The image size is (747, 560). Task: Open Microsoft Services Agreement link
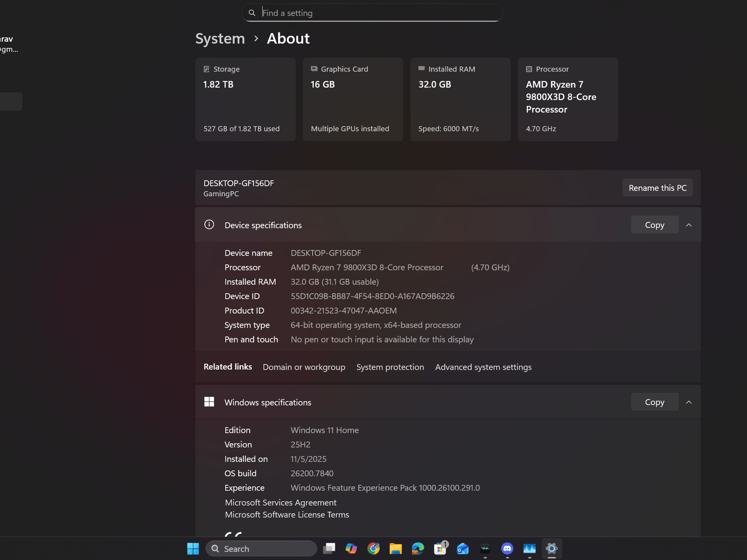280,502
